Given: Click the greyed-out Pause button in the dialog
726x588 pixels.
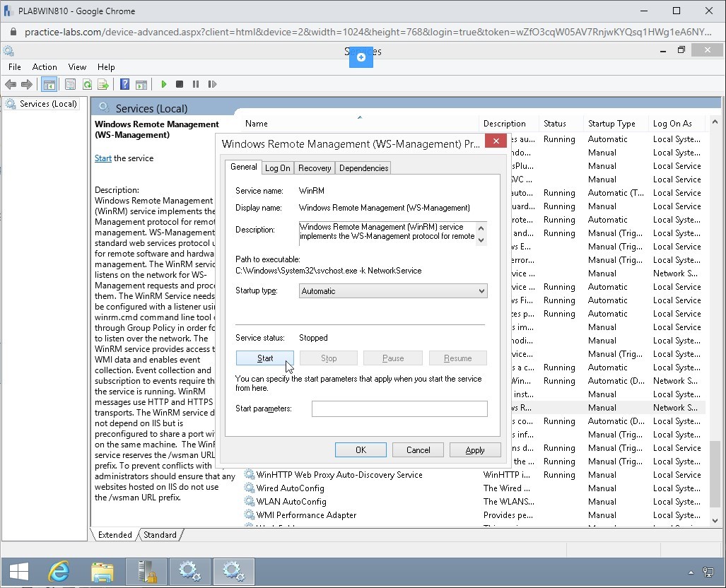Looking at the screenshot, I should [x=393, y=358].
